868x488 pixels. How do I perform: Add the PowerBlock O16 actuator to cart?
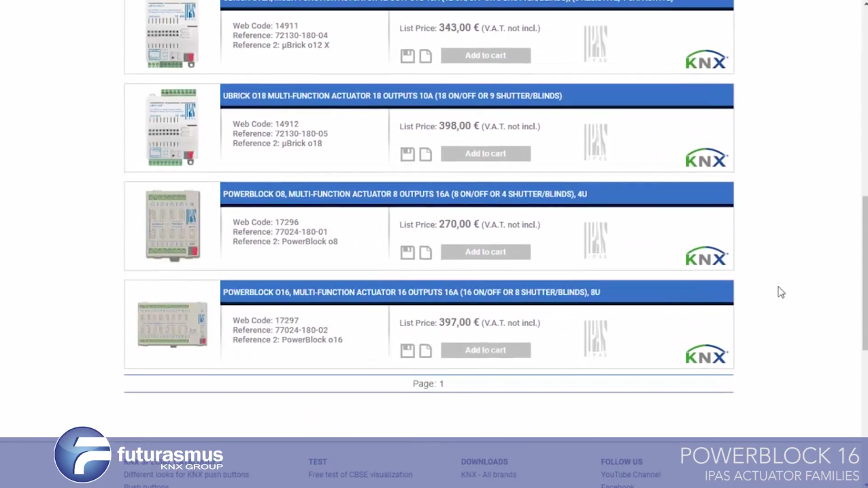coord(485,350)
